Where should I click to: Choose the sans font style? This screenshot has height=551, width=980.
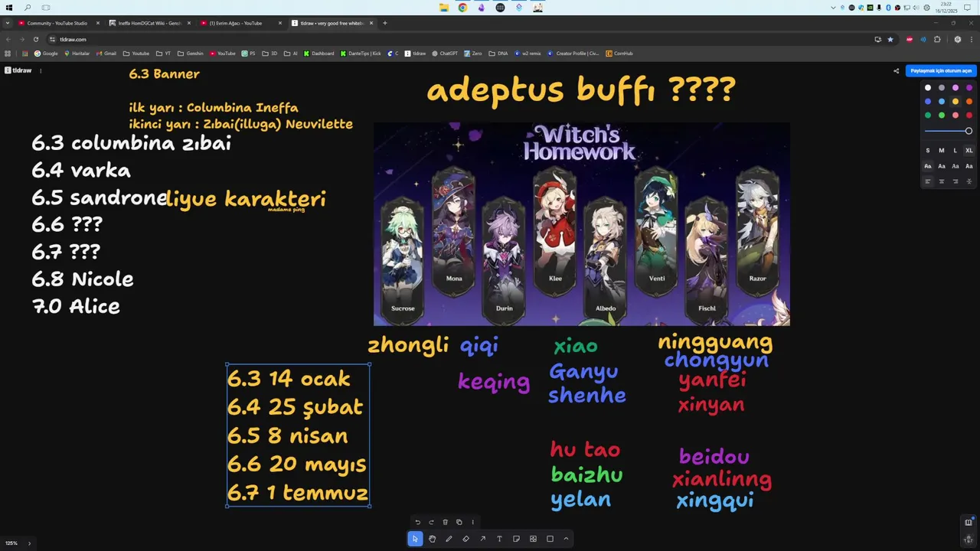pyautogui.click(x=942, y=166)
